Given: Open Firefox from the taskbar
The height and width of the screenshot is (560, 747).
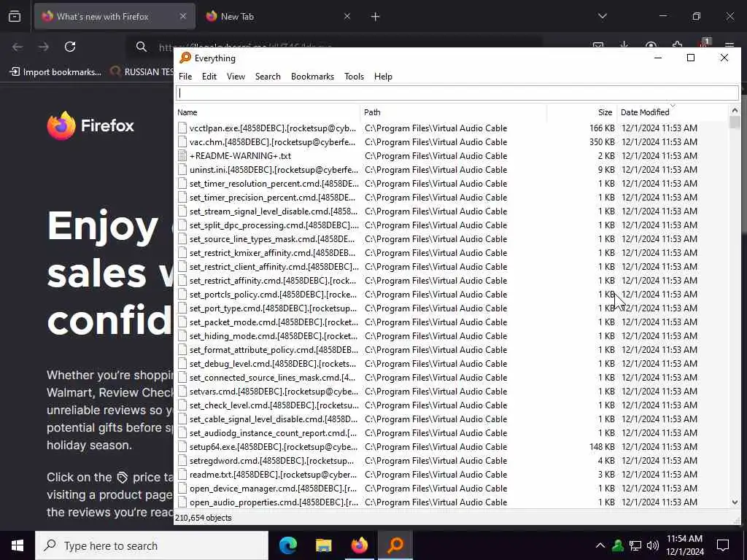Looking at the screenshot, I should point(360,545).
